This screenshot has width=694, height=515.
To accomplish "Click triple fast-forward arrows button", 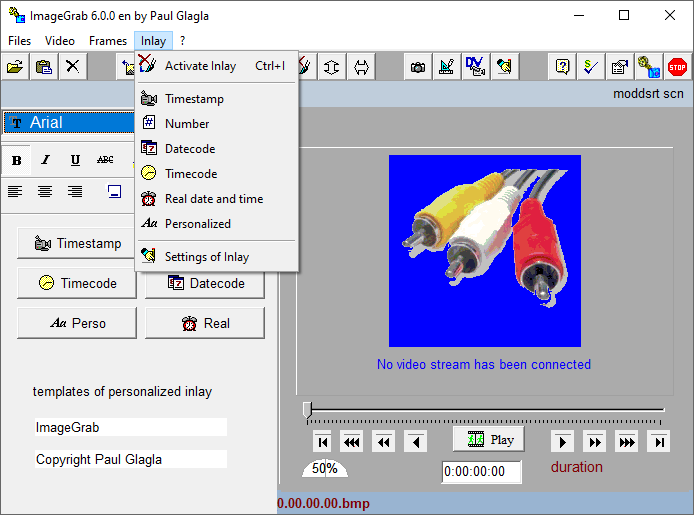I will 627,442.
